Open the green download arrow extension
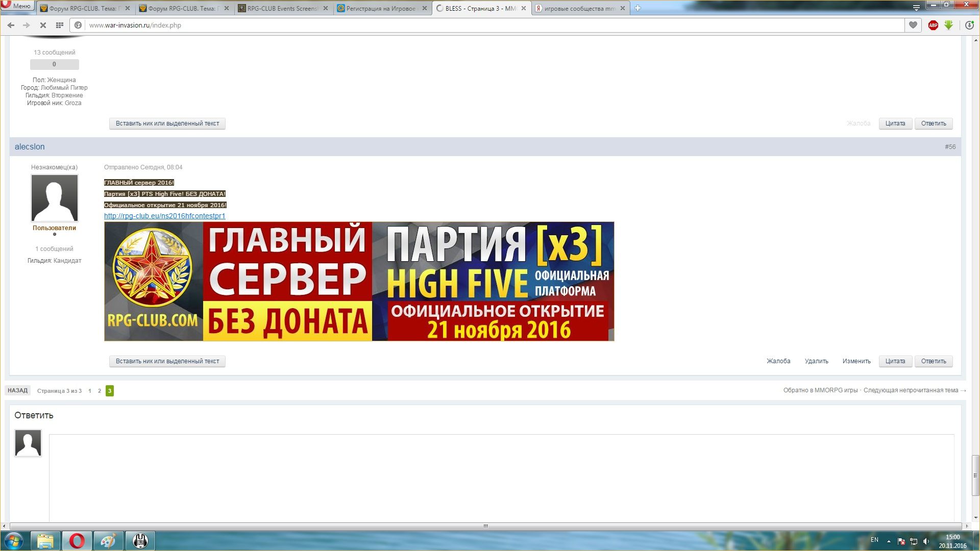The height and width of the screenshot is (551, 980). point(948,25)
